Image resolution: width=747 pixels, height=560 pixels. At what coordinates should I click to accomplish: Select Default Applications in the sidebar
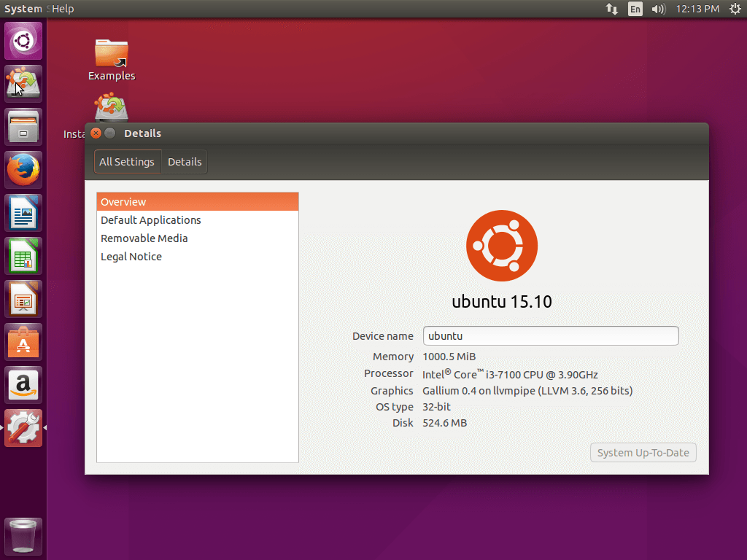point(198,220)
